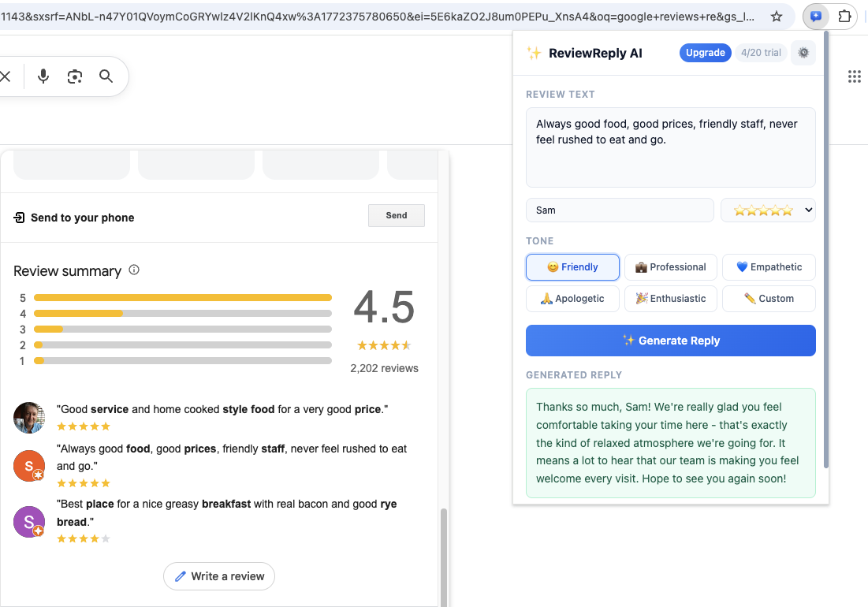Select the Professional tone
The image size is (868, 607).
[670, 266]
